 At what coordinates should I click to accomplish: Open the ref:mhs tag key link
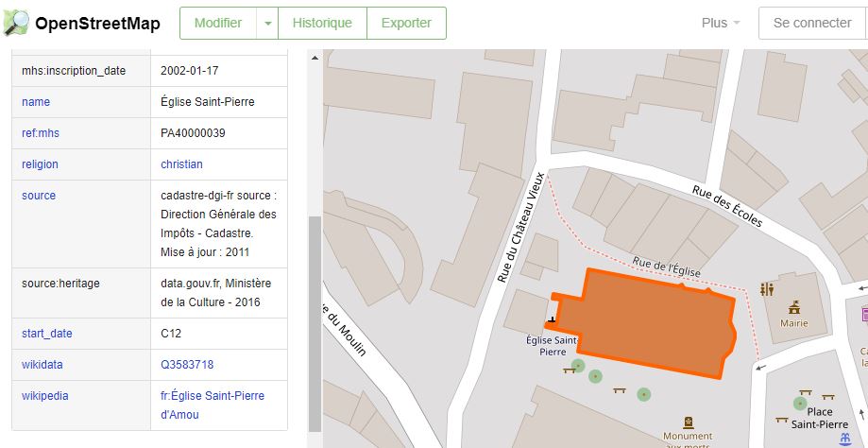click(41, 133)
